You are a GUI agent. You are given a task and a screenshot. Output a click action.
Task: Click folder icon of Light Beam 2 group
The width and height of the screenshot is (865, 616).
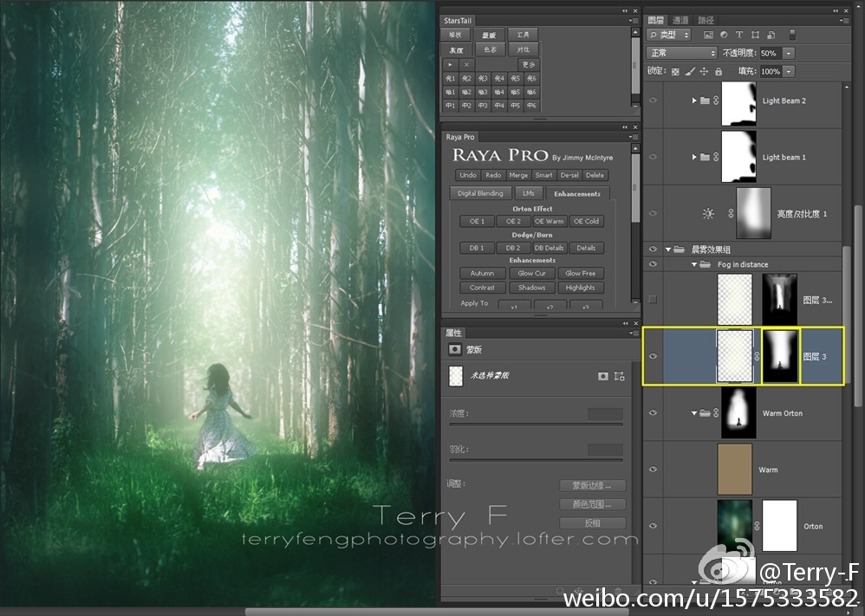705,101
